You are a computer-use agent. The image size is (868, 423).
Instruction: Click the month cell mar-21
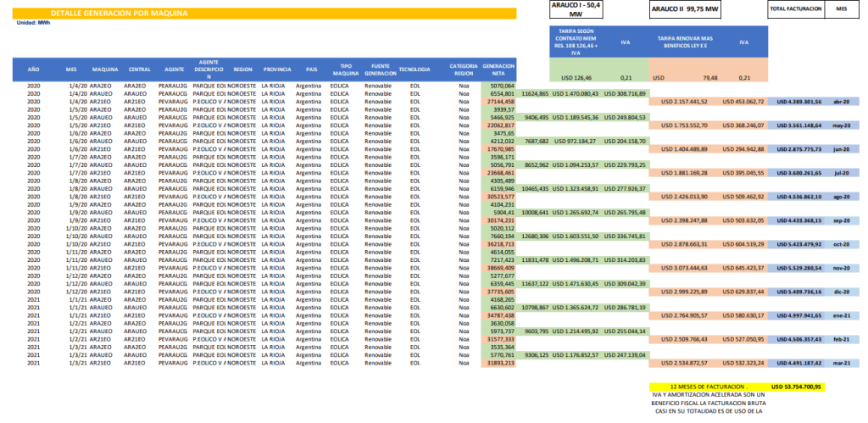point(843,363)
